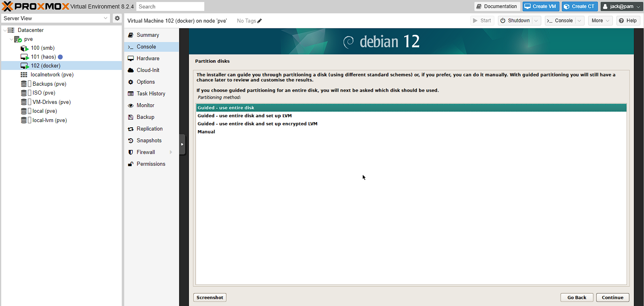Click the Help button
This screenshot has width=644, height=306.
(x=628, y=21)
